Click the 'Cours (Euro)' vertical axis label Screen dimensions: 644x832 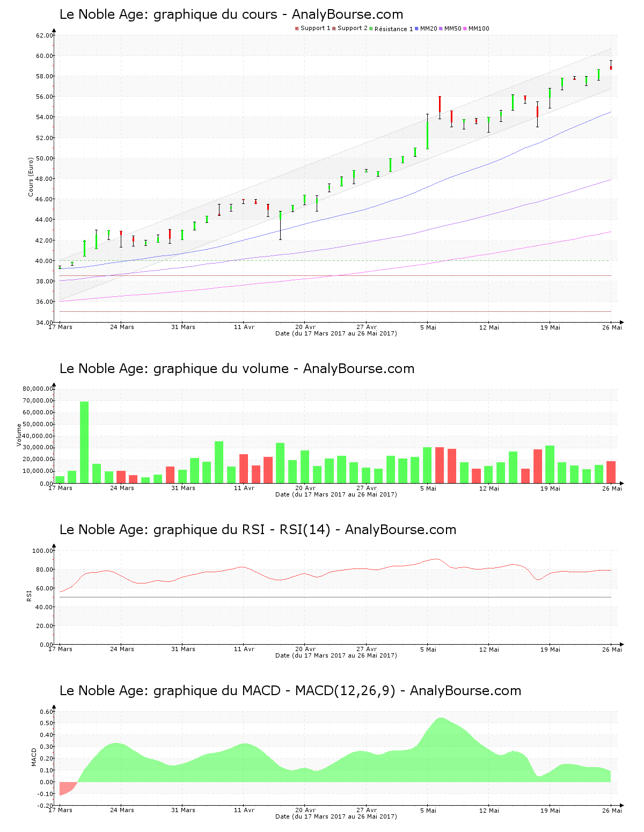coord(31,177)
